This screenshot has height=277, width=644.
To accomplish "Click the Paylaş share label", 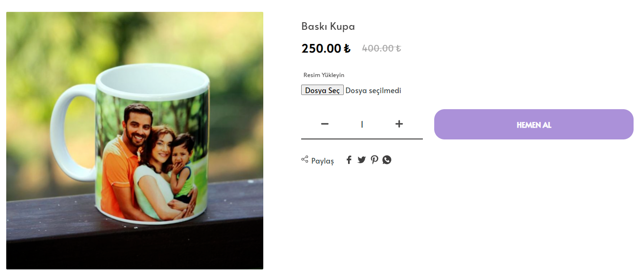I will tap(322, 161).
